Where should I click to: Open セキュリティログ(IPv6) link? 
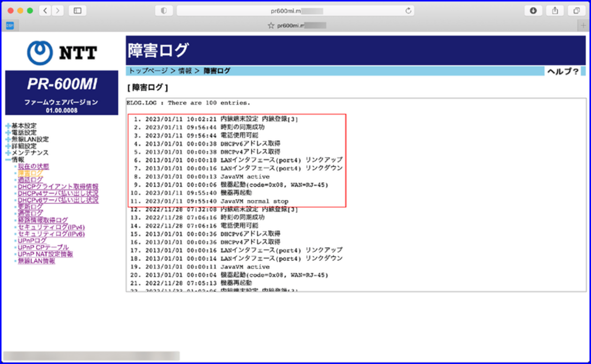click(51, 234)
